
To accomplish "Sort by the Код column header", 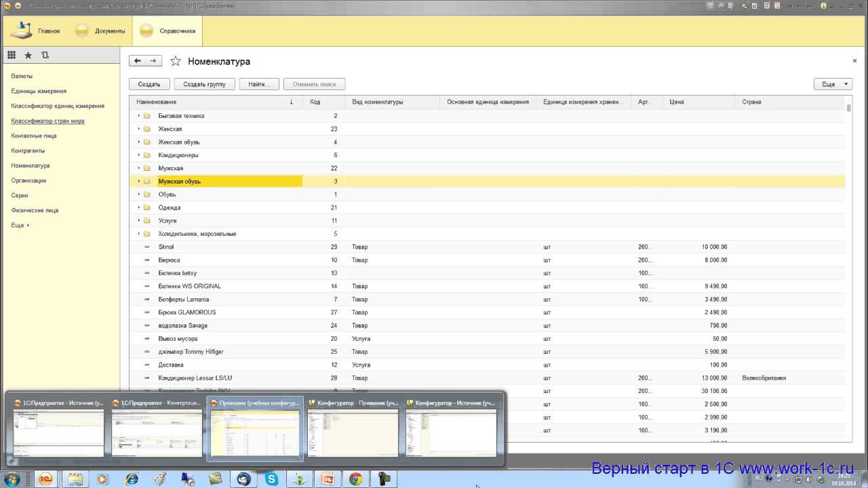I will coord(324,102).
